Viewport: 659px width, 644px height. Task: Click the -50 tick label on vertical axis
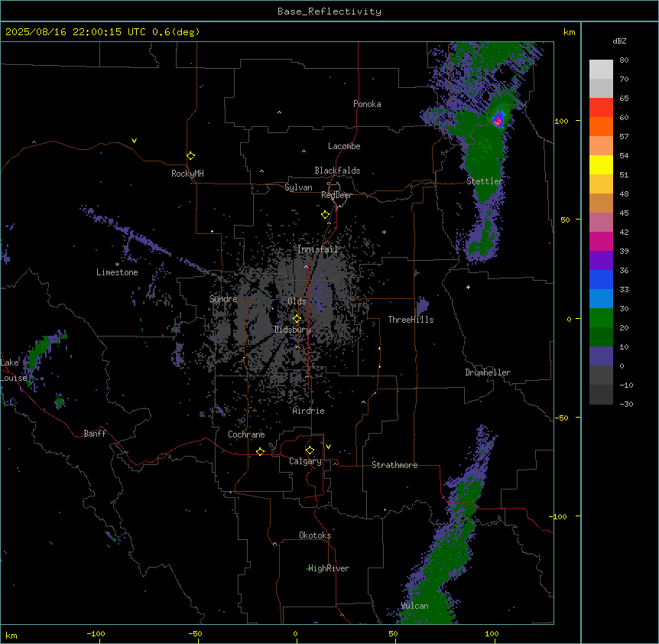click(x=561, y=418)
